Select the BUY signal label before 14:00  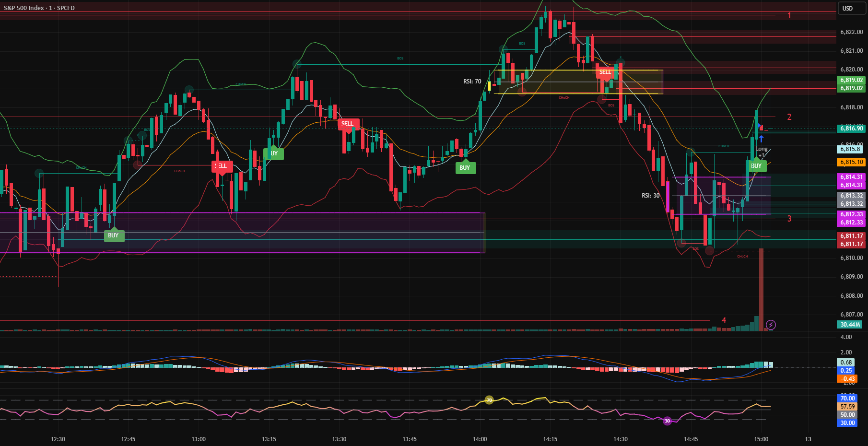(465, 167)
